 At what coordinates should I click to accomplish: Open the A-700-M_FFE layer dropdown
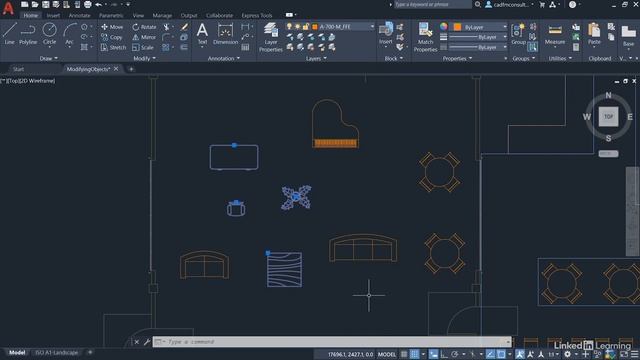click(x=330, y=27)
